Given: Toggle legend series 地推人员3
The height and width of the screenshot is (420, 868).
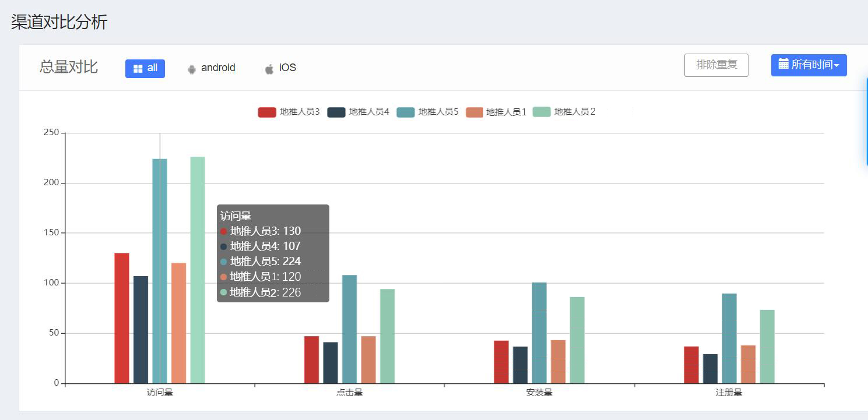Looking at the screenshot, I should pyautogui.click(x=289, y=112).
